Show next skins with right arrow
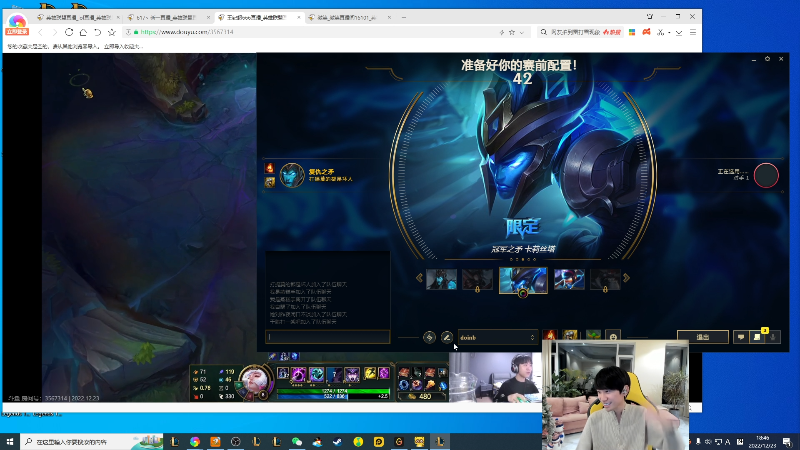The height and width of the screenshot is (450, 800). 627,278
